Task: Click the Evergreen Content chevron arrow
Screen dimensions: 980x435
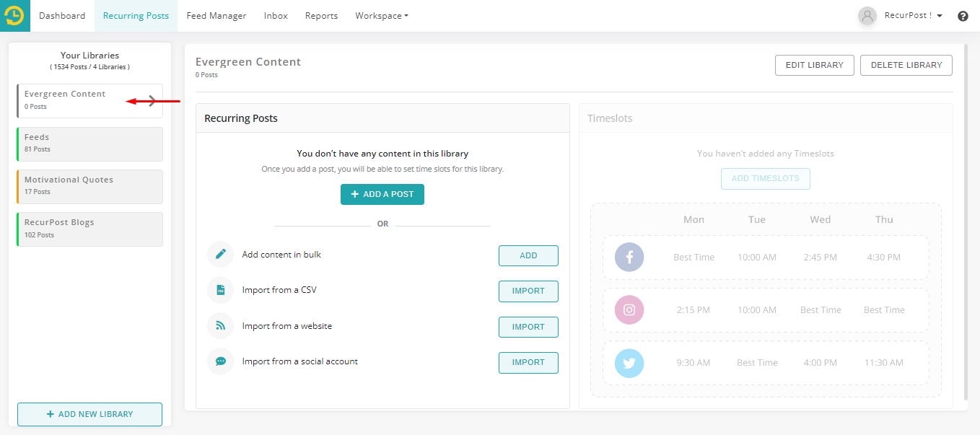Action: click(x=152, y=101)
